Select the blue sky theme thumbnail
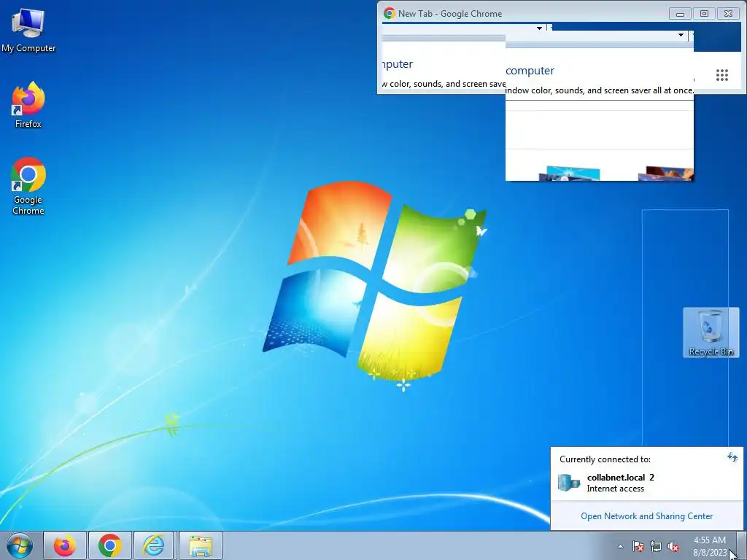Screen dimensions: 747x560 coord(569,174)
